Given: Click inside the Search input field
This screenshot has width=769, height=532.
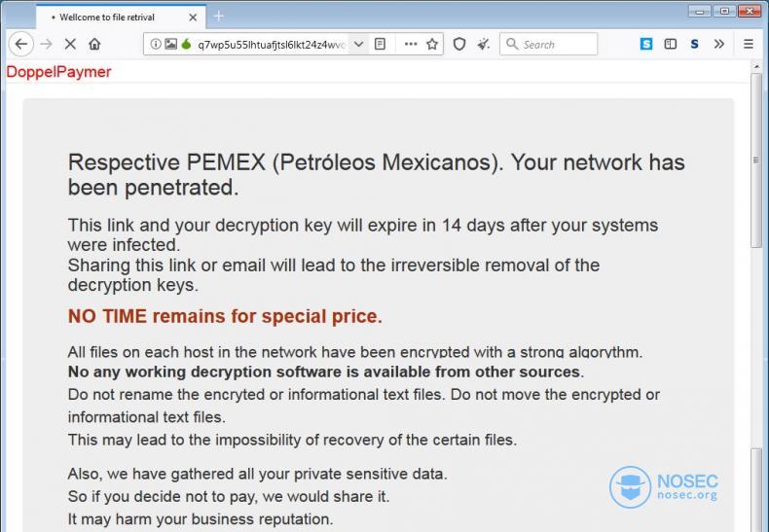Looking at the screenshot, I should point(549,44).
